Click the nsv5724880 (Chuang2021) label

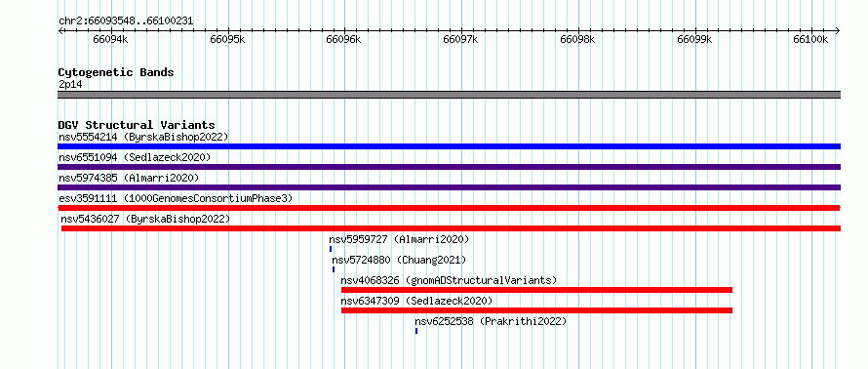[399, 260]
